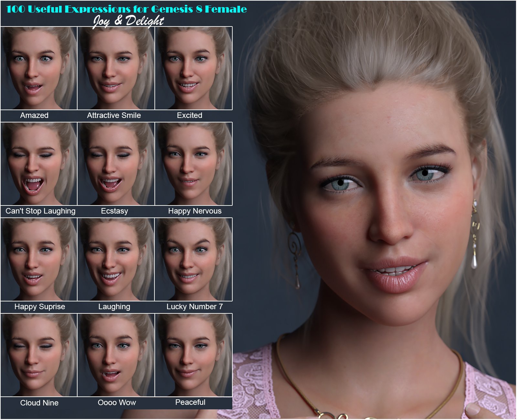The image size is (517, 420).
Task: Open the Can't Stop Laughing thumbnail
Action: tap(39, 164)
